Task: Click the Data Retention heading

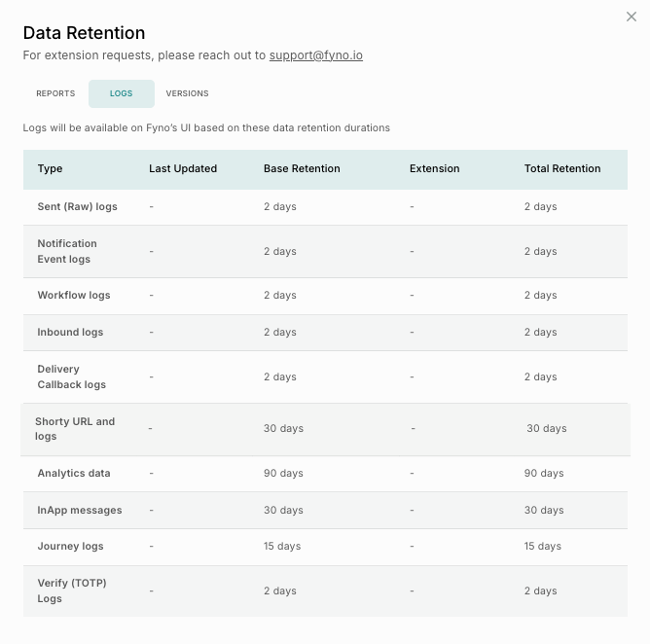Action: [x=84, y=33]
